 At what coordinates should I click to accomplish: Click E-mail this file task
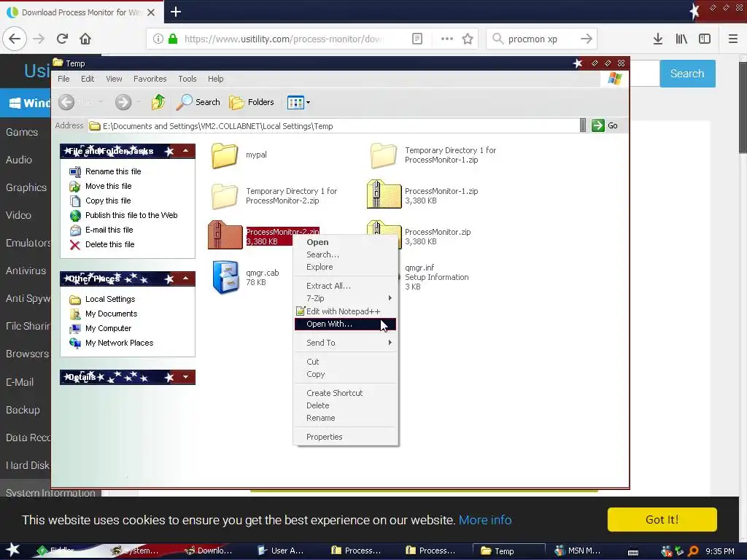101,230
